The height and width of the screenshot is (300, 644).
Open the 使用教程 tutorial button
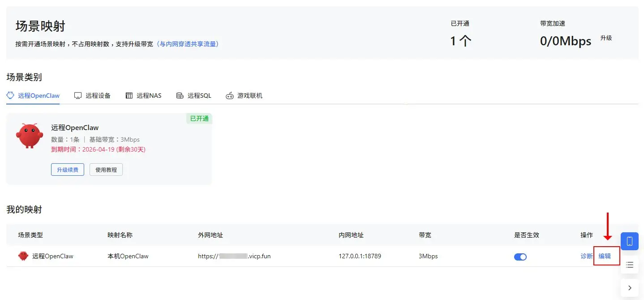(106, 170)
